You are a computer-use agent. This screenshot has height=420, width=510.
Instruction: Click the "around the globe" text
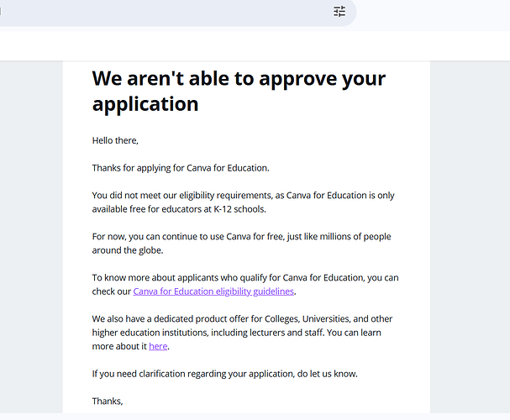point(128,250)
